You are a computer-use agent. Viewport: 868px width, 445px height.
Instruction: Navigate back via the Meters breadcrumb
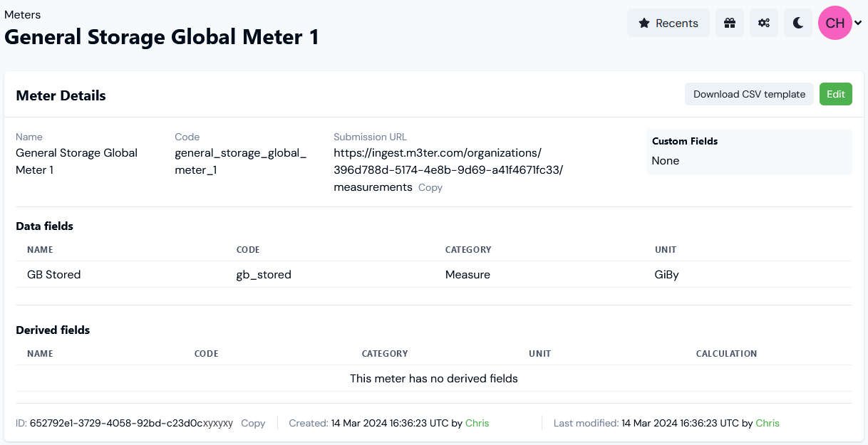point(23,14)
